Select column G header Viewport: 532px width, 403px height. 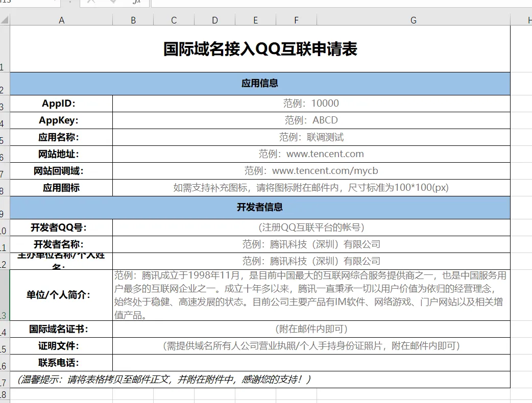pyautogui.click(x=413, y=20)
